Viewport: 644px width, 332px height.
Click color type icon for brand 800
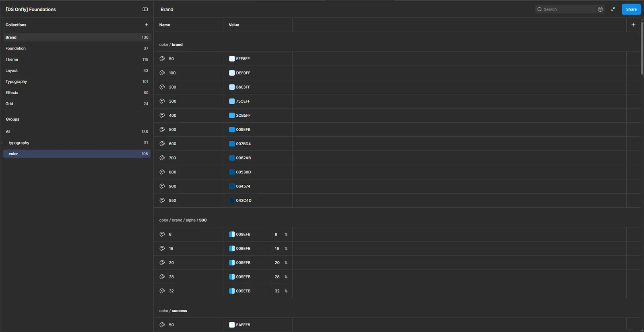tap(162, 172)
